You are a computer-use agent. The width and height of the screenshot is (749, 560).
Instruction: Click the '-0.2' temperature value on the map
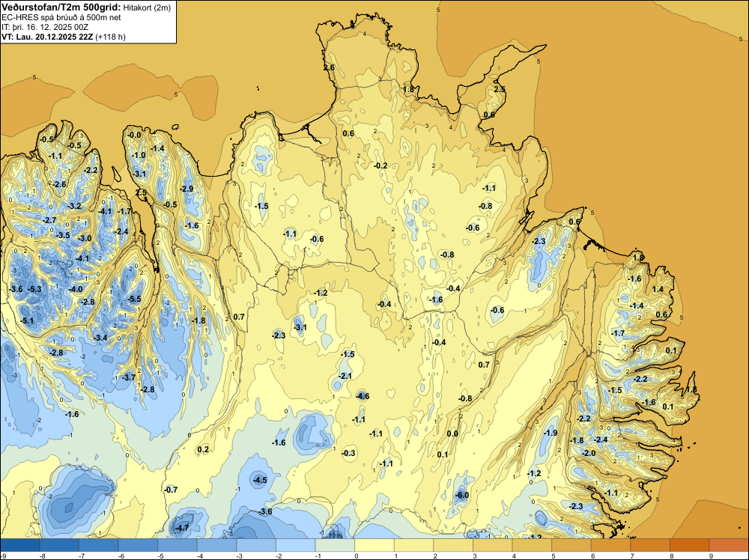(380, 165)
